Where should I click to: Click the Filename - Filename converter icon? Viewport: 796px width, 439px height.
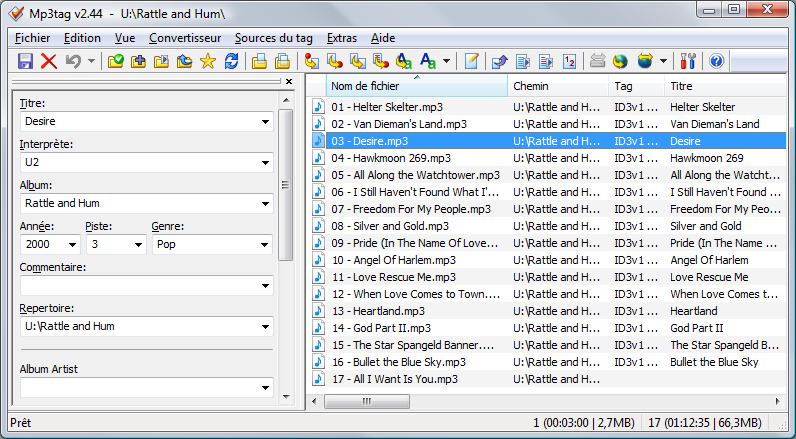coord(358,61)
